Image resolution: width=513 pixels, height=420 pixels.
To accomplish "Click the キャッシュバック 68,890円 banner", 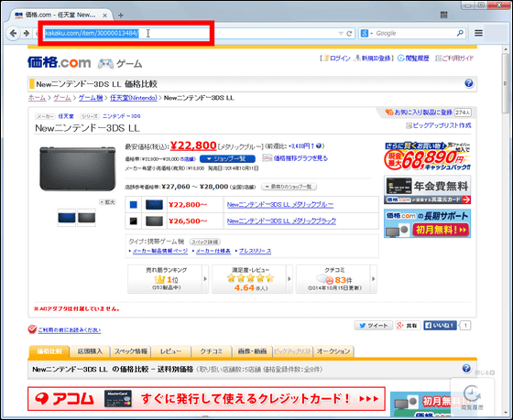I will click(x=427, y=156).
